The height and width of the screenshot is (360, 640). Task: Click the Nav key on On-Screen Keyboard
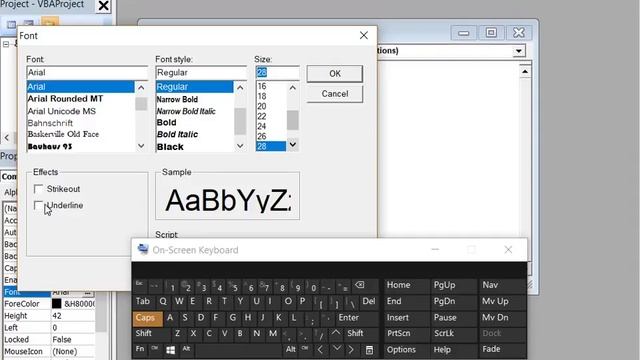490,285
